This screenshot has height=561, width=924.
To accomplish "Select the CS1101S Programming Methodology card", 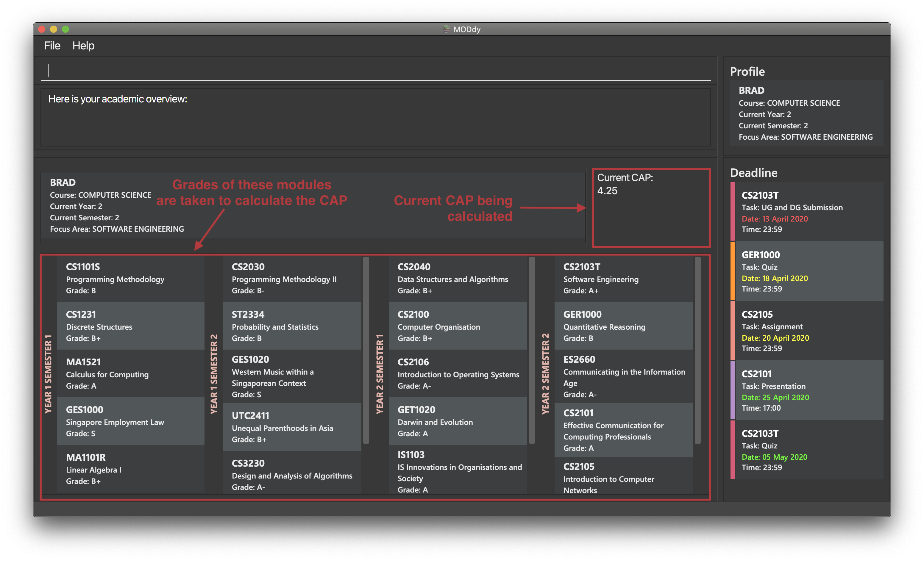I will (x=130, y=278).
